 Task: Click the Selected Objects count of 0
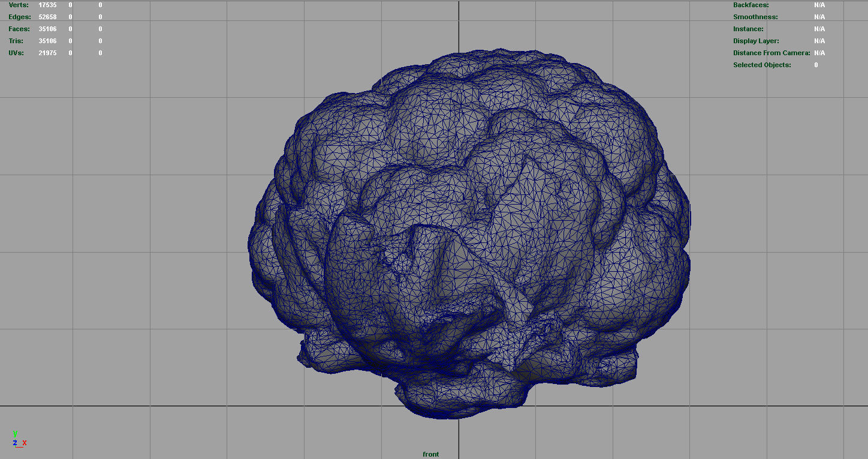coord(816,65)
